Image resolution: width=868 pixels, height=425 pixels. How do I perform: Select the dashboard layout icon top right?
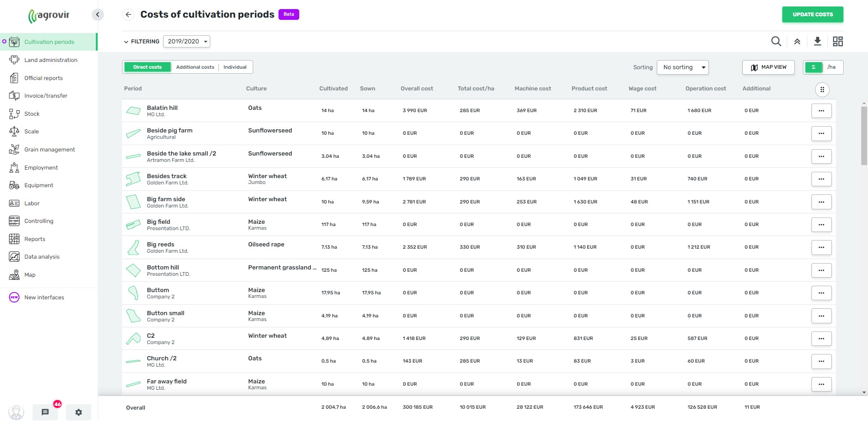pyautogui.click(x=838, y=41)
